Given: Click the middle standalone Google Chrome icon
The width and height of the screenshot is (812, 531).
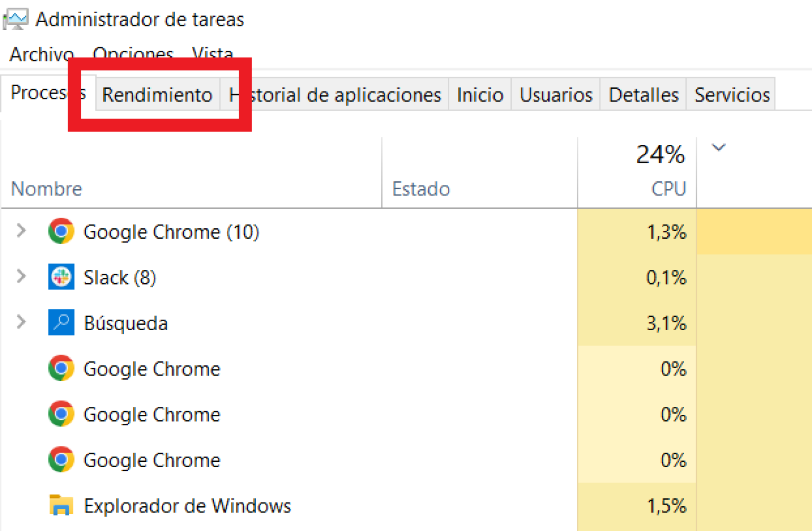Looking at the screenshot, I should [61, 414].
